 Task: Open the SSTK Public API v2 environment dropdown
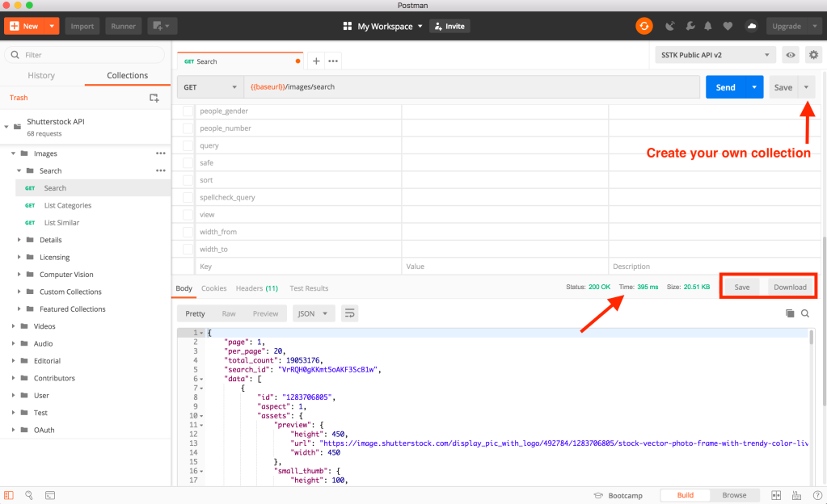pos(715,55)
